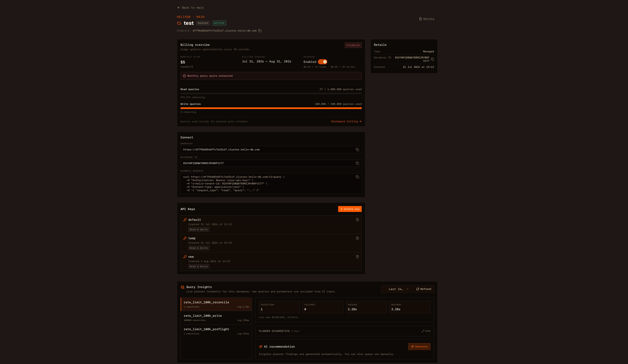The height and width of the screenshot is (364, 628).
Task: Click the Connect endpoint URL field
Action: [271, 150]
